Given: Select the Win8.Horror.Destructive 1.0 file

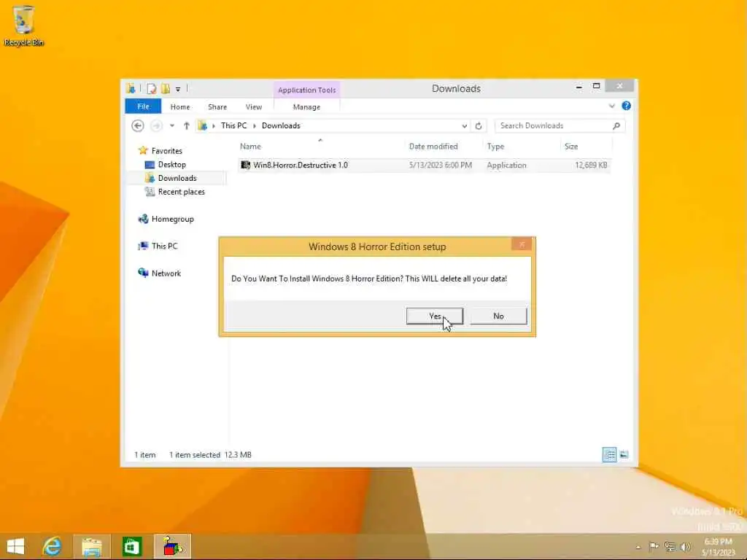Looking at the screenshot, I should coord(424,166).
